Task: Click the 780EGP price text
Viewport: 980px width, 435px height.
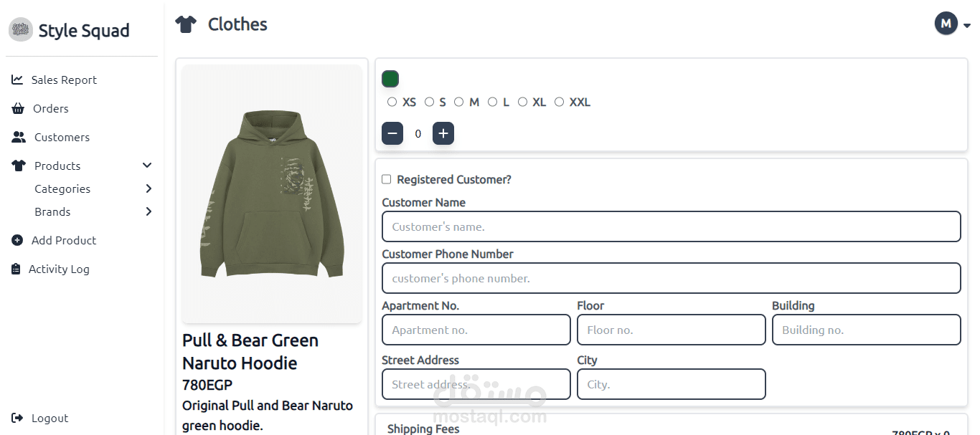Action: point(207,385)
